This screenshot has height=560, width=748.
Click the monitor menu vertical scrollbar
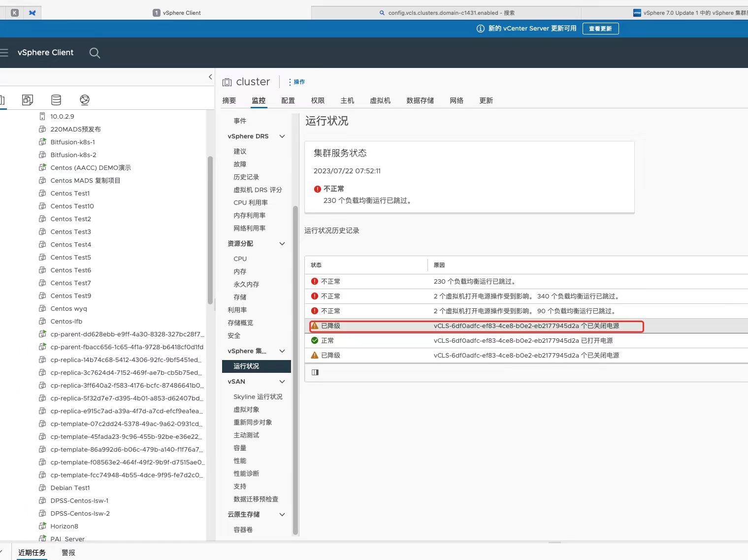[295, 369]
